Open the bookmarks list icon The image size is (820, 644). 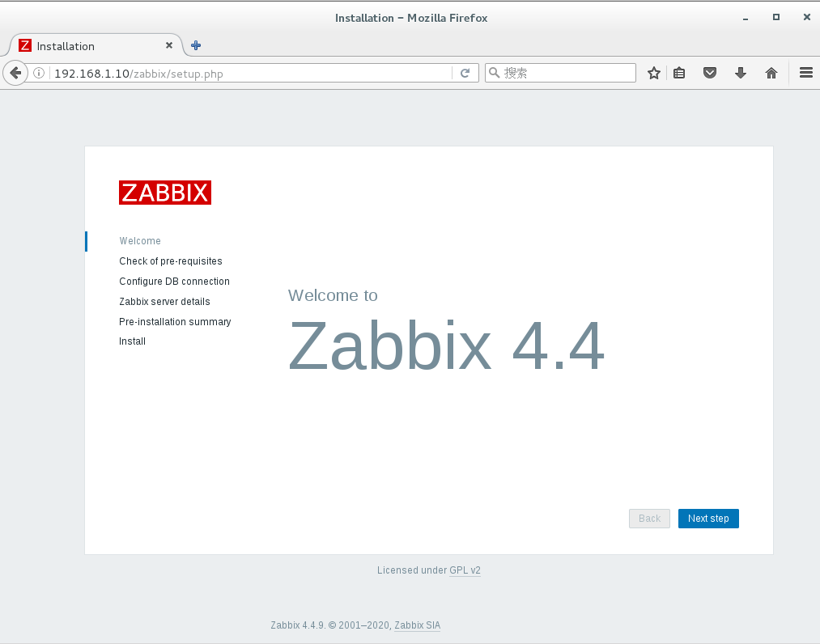pyautogui.click(x=679, y=73)
